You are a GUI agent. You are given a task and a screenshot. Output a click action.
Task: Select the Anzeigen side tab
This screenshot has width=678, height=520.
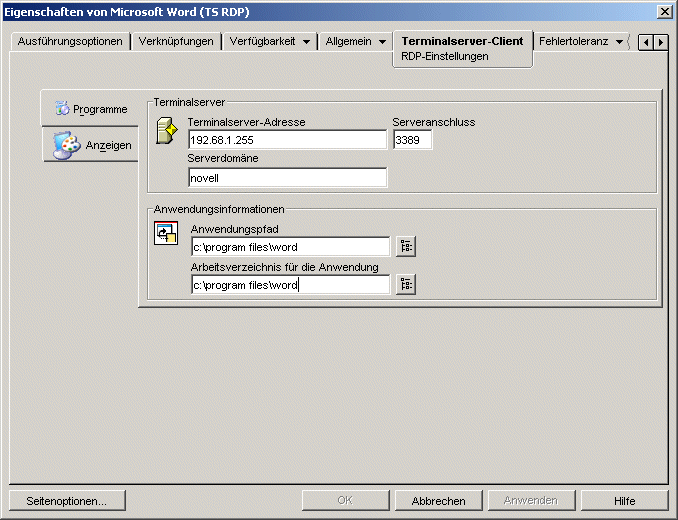(x=90, y=145)
